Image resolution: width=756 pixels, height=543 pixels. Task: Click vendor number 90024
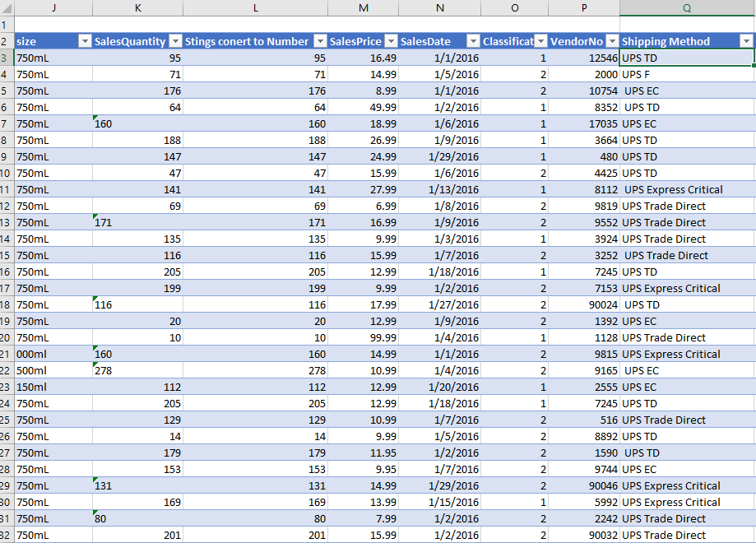tap(584, 304)
